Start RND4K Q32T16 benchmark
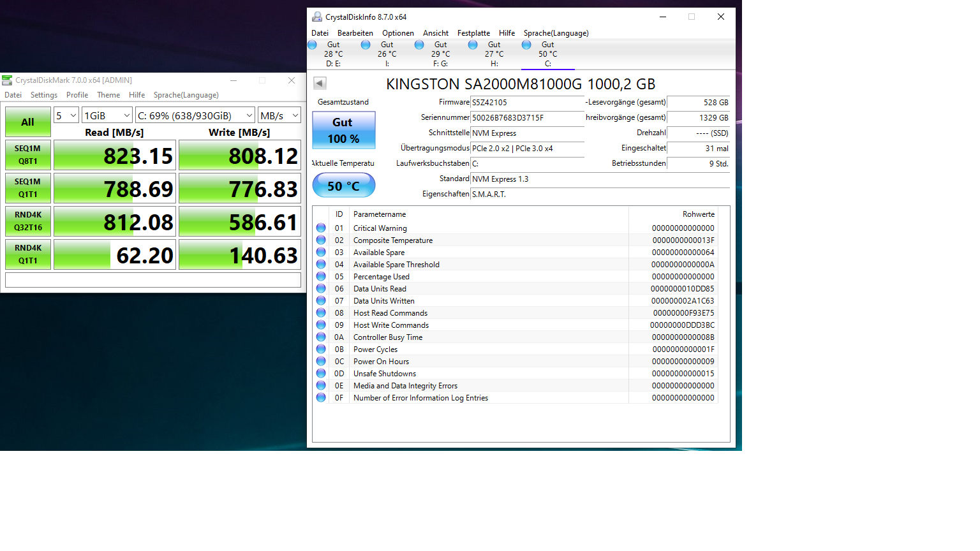 pyautogui.click(x=28, y=221)
